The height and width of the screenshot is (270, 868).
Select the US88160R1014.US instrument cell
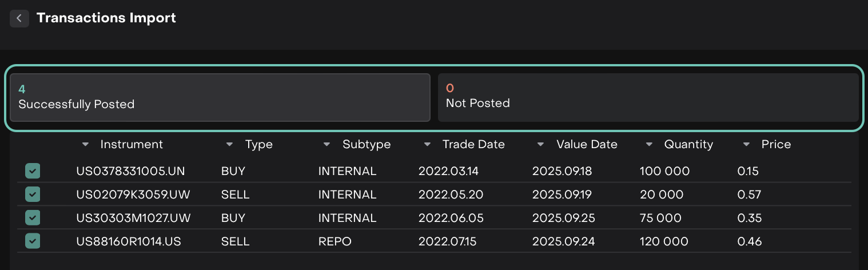[x=129, y=242]
